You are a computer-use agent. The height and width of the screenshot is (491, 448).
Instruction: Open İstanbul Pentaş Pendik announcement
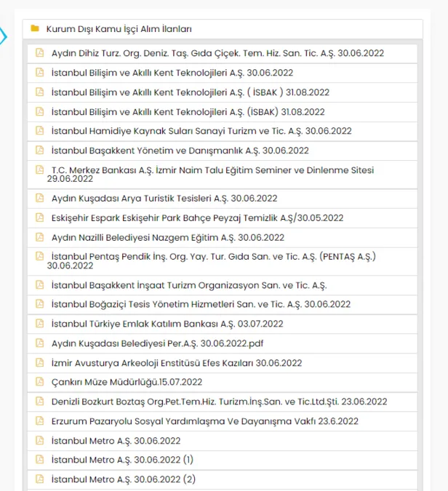coord(213,257)
